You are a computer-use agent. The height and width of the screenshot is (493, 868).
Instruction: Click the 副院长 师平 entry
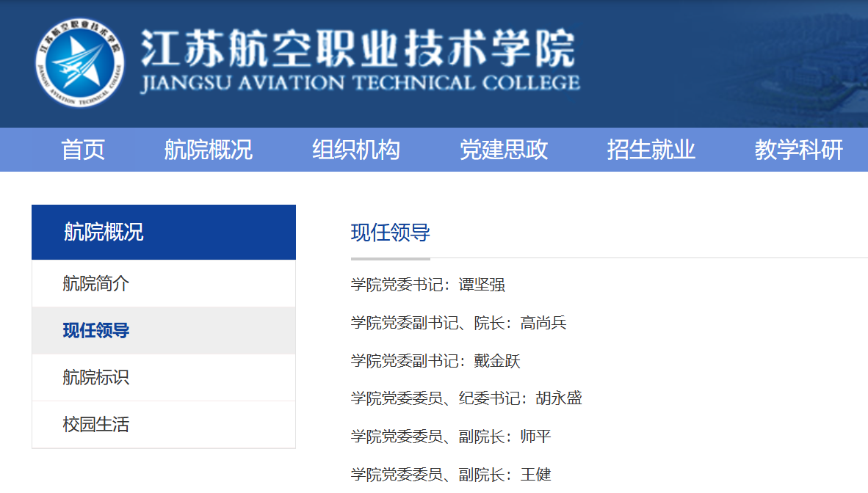coord(450,437)
